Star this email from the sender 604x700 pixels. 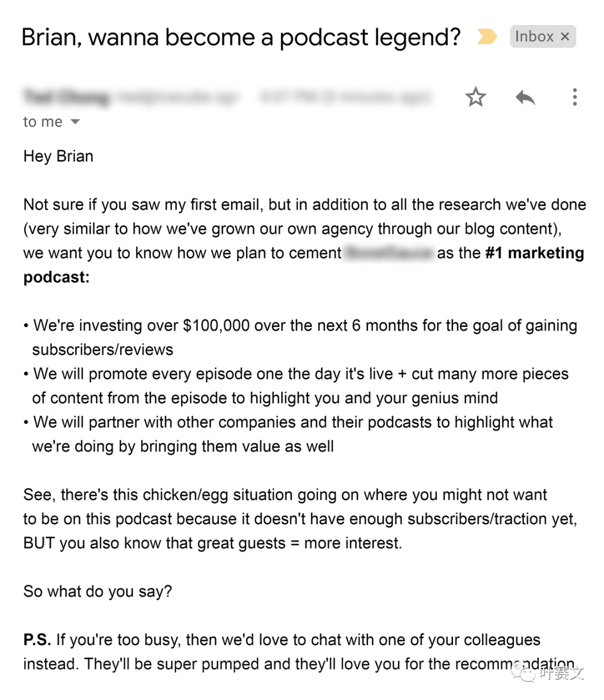click(x=475, y=97)
